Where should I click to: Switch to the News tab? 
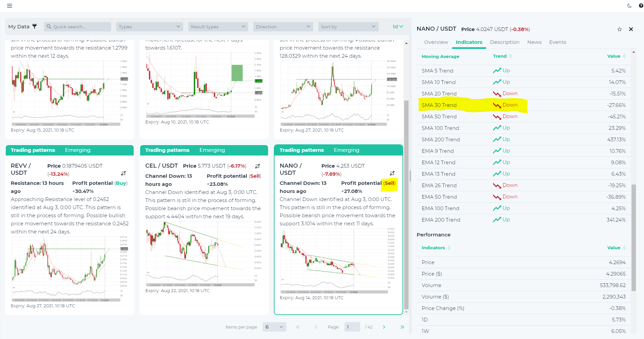(534, 42)
